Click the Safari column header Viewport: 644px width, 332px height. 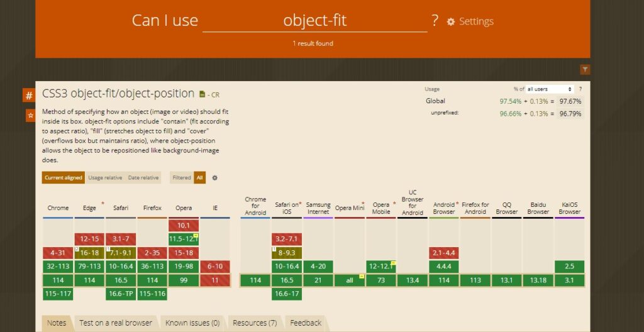[121, 208]
